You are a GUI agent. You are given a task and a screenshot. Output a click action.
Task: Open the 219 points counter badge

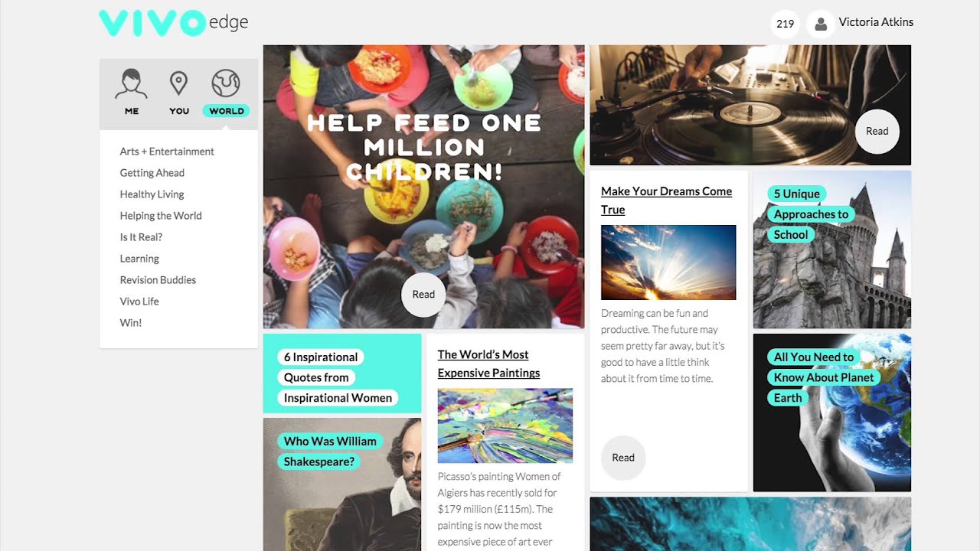tap(785, 24)
